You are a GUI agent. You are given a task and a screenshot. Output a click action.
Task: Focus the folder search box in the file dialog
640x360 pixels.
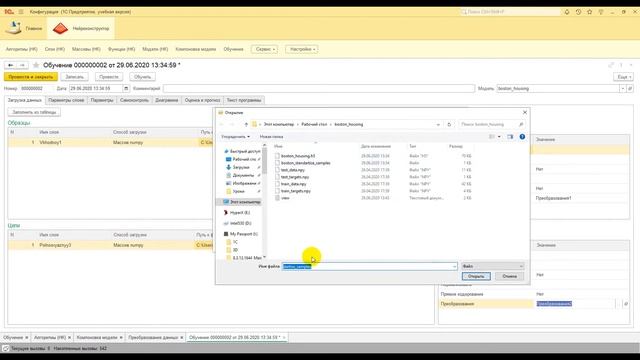pos(491,124)
